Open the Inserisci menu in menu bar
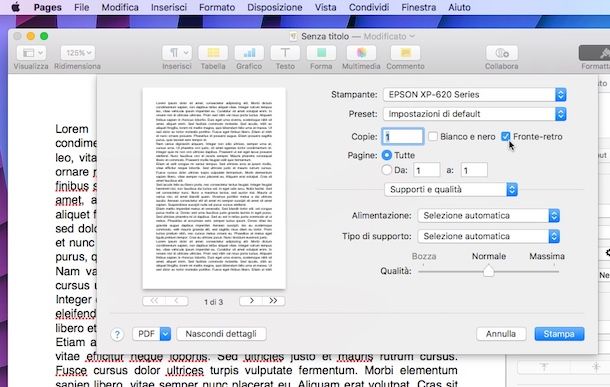 click(x=169, y=7)
